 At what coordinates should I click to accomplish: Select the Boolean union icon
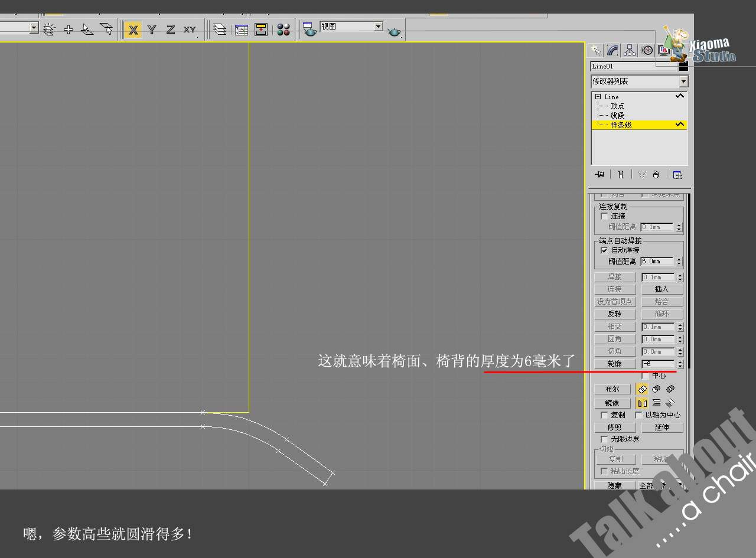(x=642, y=389)
